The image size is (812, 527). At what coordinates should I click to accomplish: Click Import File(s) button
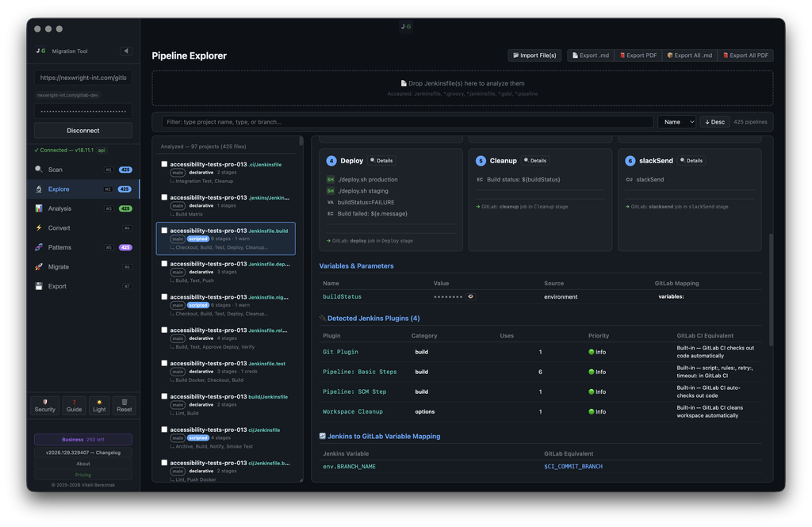(x=534, y=55)
